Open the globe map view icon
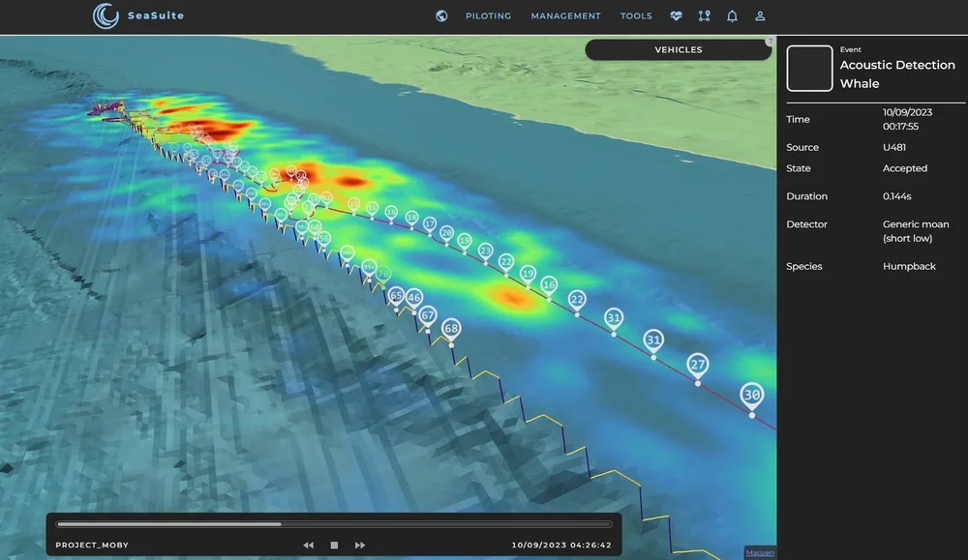This screenshot has height=560, width=968. (x=441, y=16)
